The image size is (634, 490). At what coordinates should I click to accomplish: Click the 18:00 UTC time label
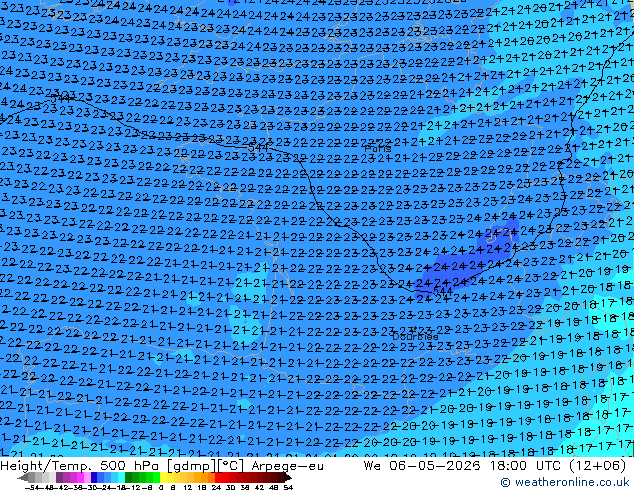tap(527, 466)
